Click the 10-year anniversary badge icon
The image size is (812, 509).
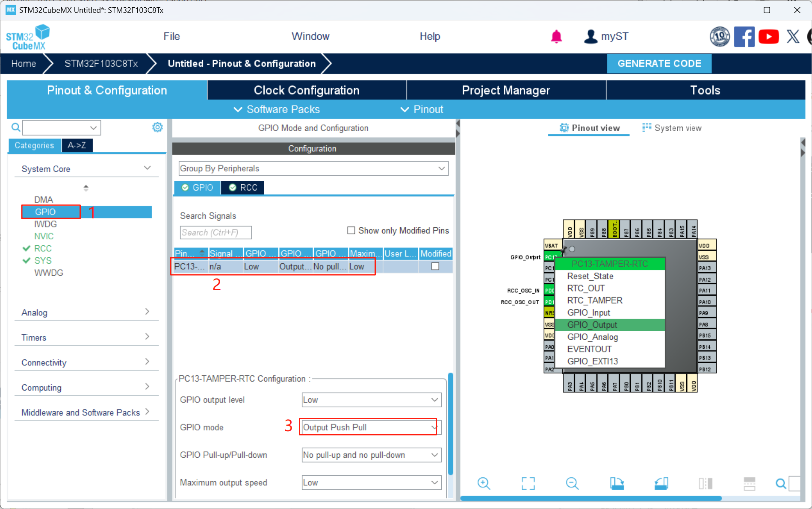tap(720, 37)
